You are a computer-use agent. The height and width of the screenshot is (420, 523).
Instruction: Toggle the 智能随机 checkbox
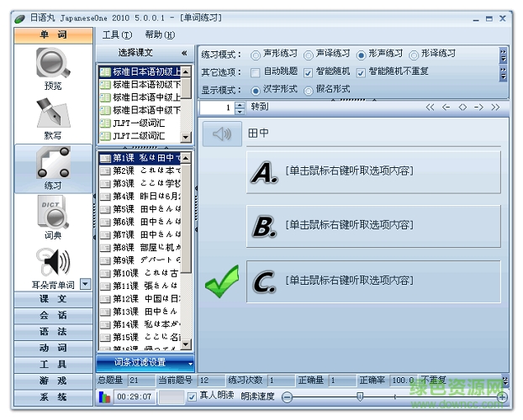tap(309, 73)
